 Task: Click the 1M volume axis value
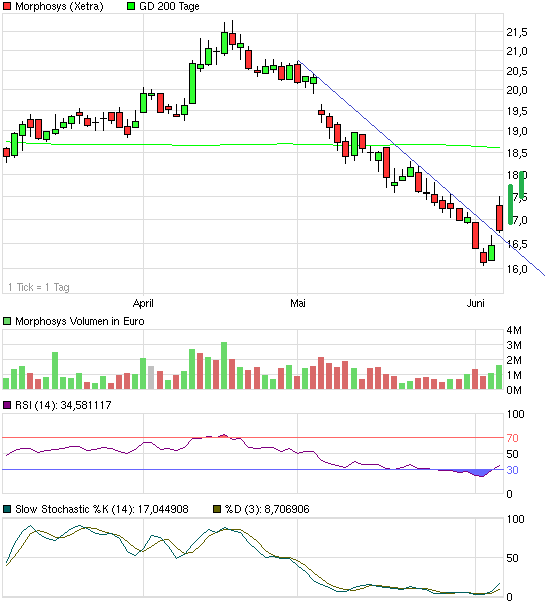click(x=514, y=375)
